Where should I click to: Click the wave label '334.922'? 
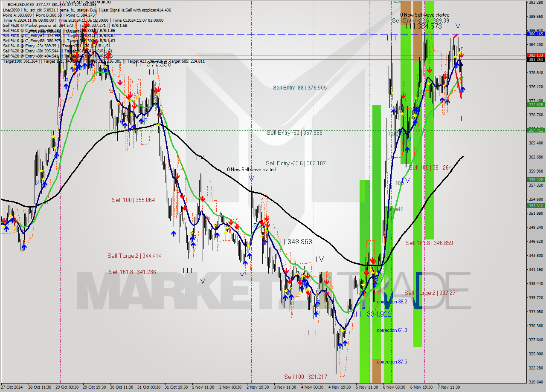(x=379, y=314)
